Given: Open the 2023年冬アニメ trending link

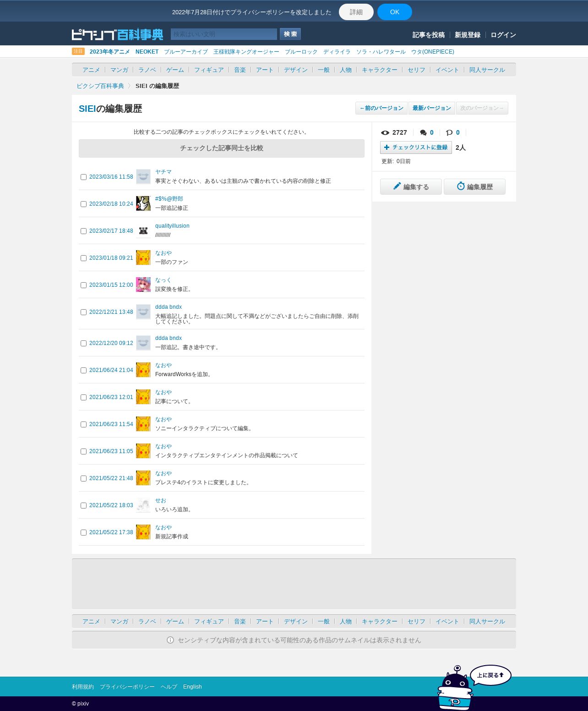Looking at the screenshot, I should coord(110,52).
